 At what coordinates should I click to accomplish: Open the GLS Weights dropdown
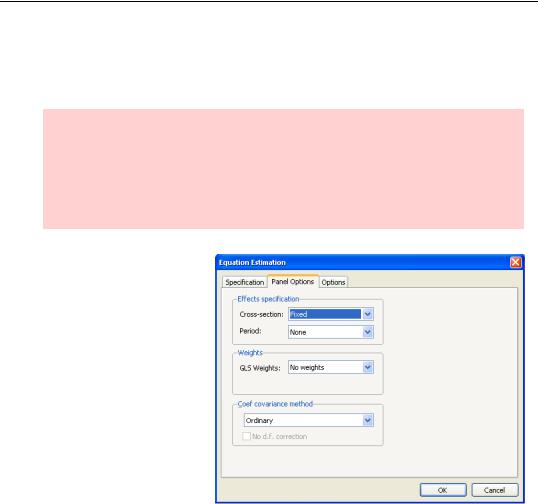331,367
